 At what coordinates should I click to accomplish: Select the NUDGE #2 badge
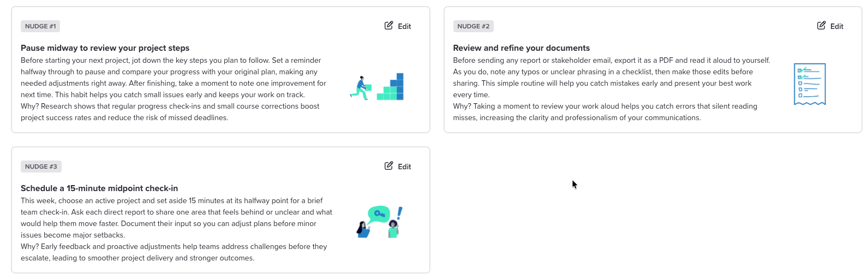click(473, 26)
